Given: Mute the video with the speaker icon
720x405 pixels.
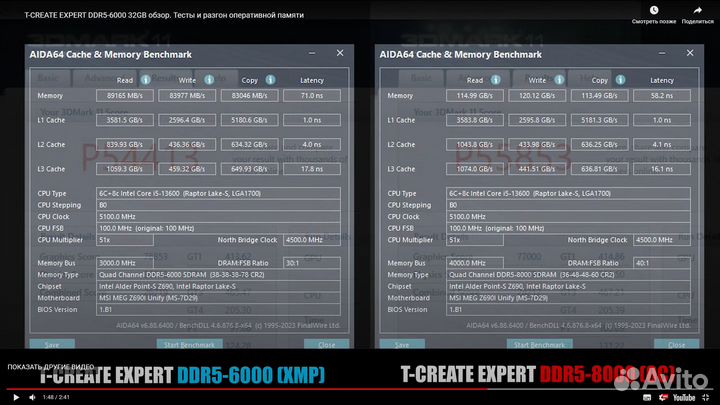Looking at the screenshot, I should [x=32, y=397].
